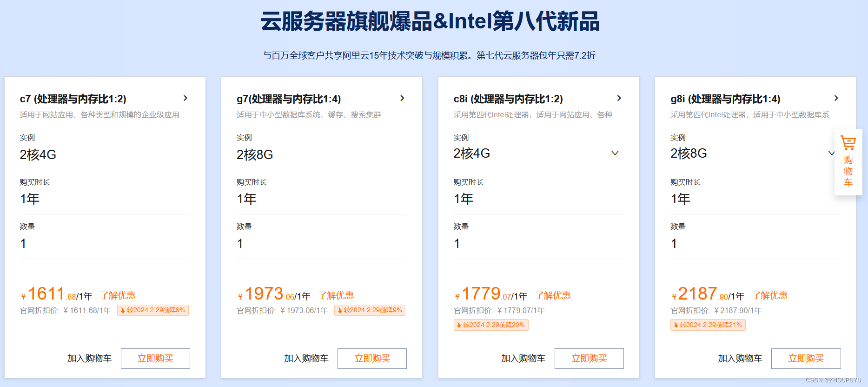Select the g7 instance value 2核8G
Image resolution: width=868 pixels, height=387 pixels.
pyautogui.click(x=255, y=155)
